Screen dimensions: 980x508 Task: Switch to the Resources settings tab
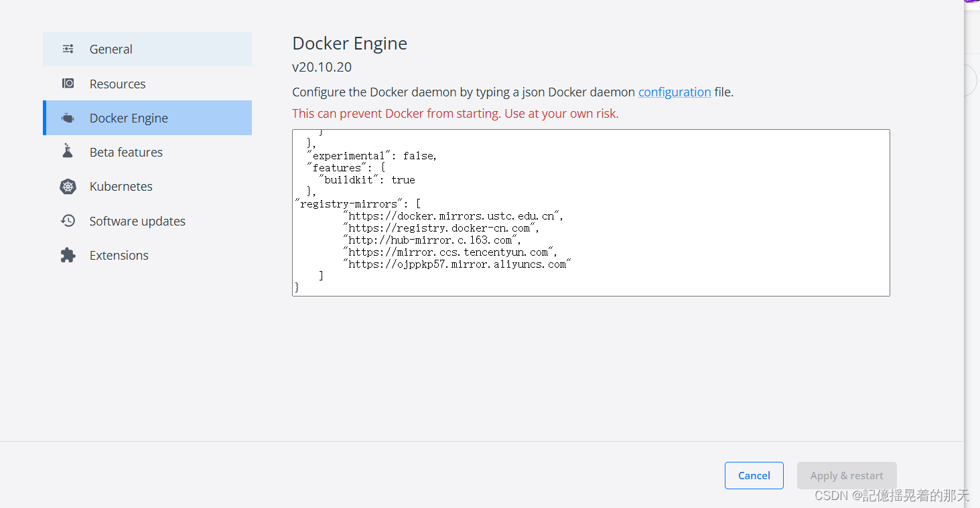[147, 84]
